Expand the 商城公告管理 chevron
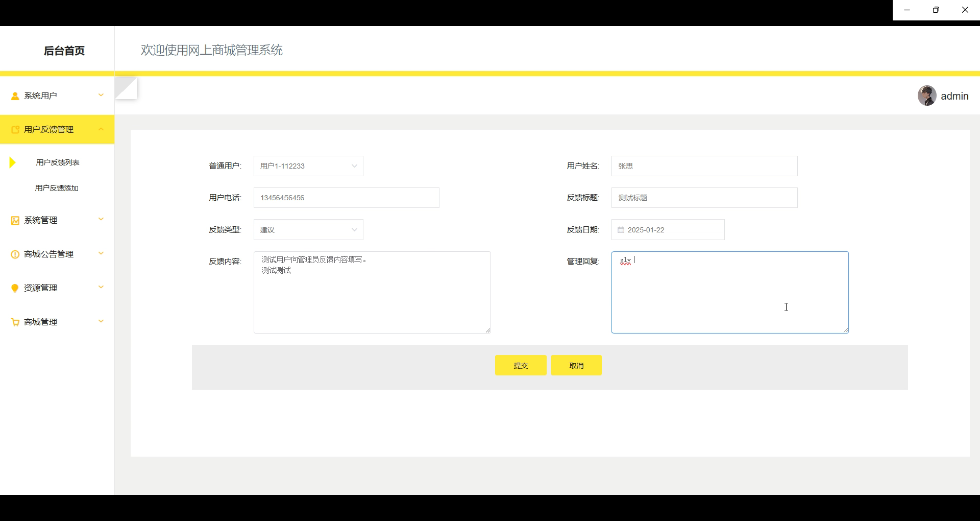980x521 pixels. 101,253
